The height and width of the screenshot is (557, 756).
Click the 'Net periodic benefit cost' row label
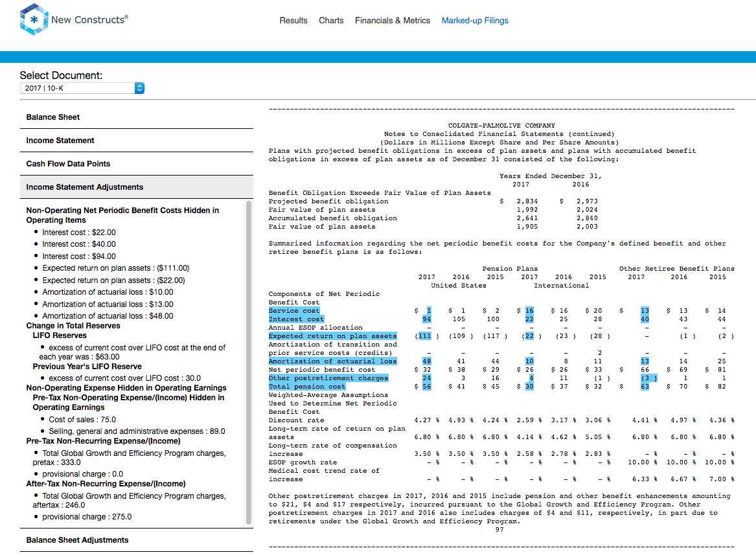click(x=321, y=370)
